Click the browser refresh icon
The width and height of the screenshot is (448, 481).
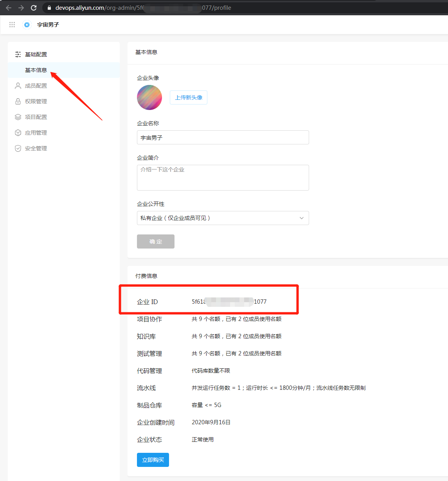(34, 7)
